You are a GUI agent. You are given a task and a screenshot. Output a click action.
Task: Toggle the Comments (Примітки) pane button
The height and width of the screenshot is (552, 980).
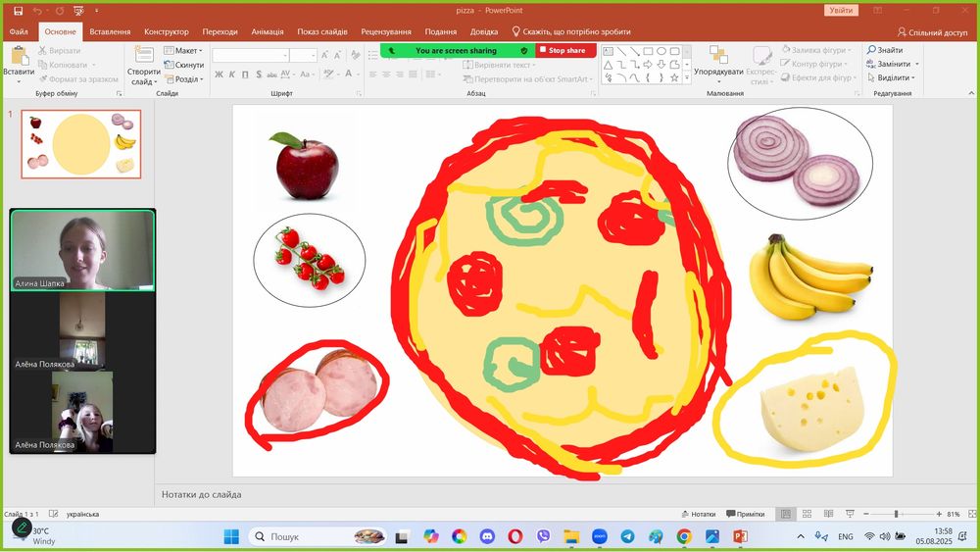tap(745, 514)
